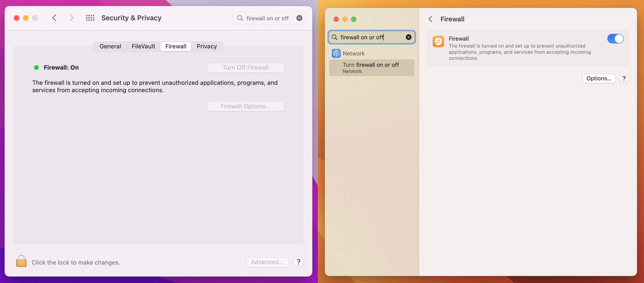
Task: Go back using Security & Privacy back arrow
Action: pos(54,18)
